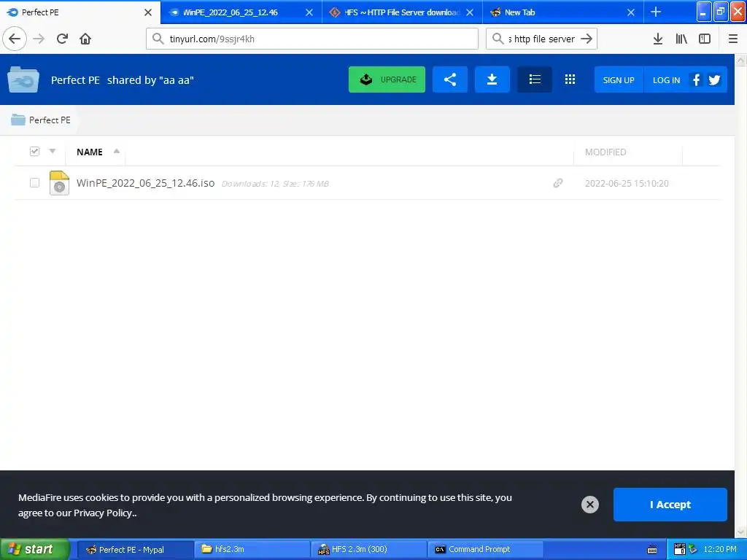Go back to the previous page
This screenshot has height=560, width=747.
(x=15, y=39)
